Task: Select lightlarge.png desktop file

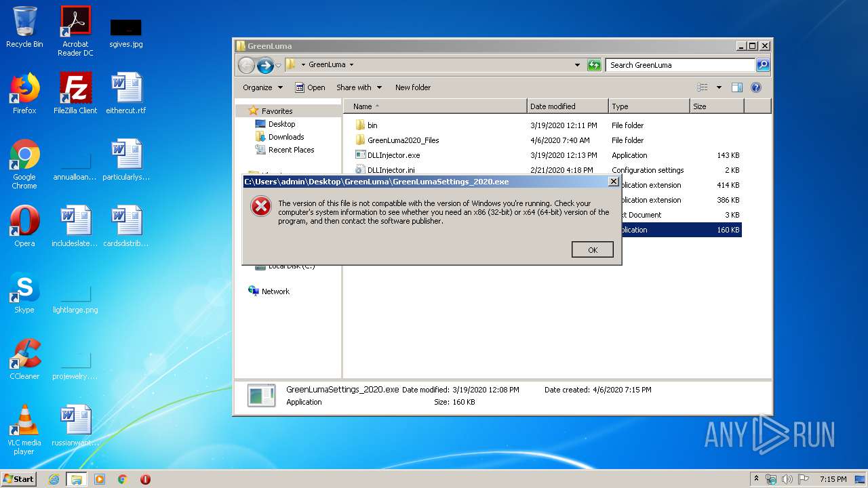Action: (75, 298)
